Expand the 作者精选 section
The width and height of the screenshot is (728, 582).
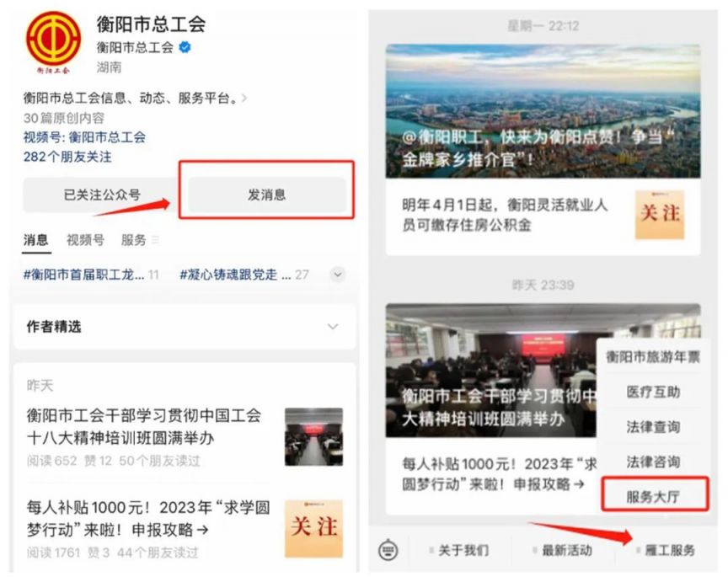click(185, 326)
